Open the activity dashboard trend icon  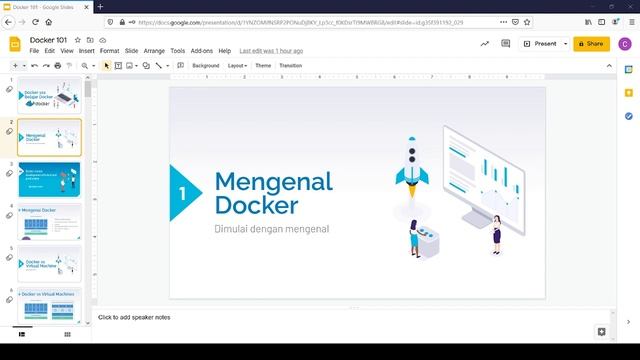coord(484,44)
